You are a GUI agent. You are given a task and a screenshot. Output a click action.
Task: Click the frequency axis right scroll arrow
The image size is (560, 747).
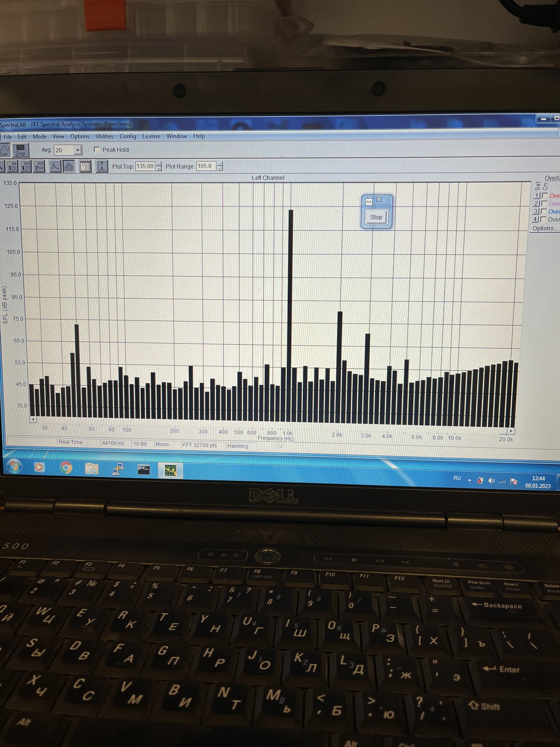click(x=511, y=431)
